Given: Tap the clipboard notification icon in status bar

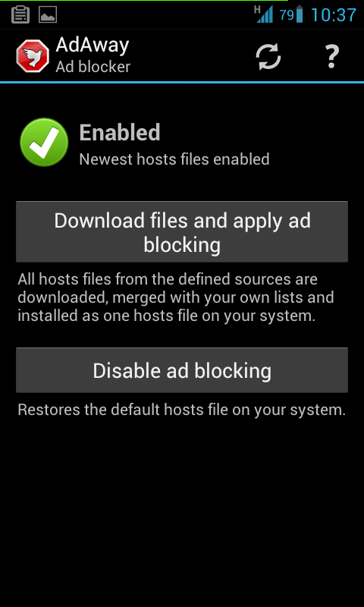Looking at the screenshot, I should pyautogui.click(x=20, y=14).
